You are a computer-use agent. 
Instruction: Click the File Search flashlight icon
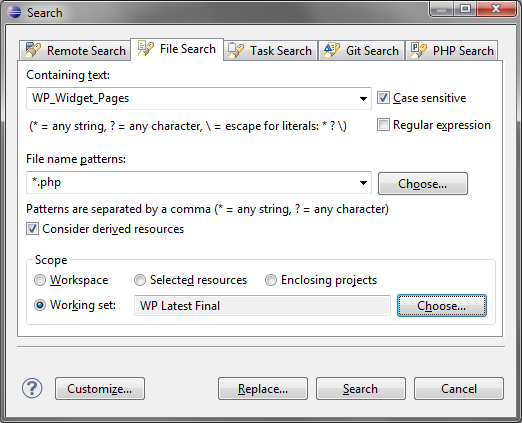pos(146,49)
